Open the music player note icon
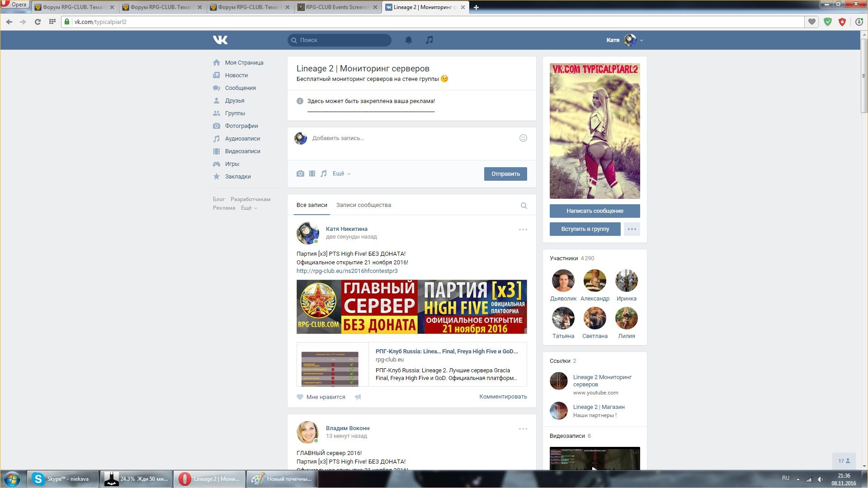Screen dimensions: 868x488 429,40
